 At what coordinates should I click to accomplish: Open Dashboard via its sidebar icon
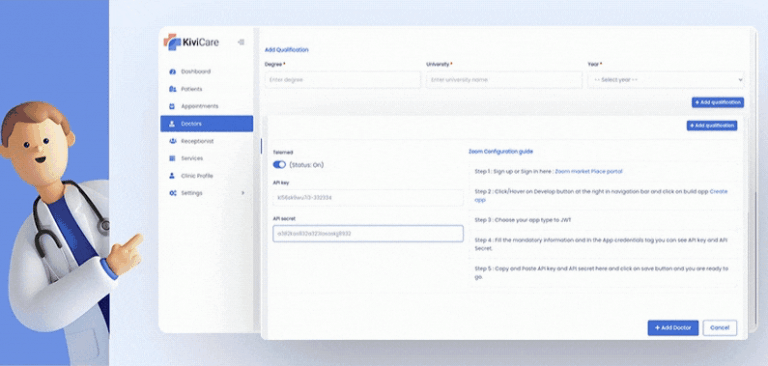coord(172,72)
